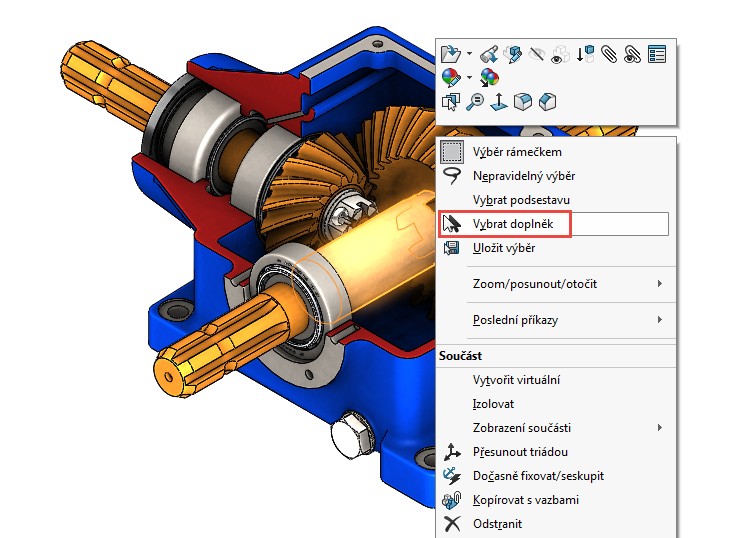The height and width of the screenshot is (538, 750).
Task: Click the rounded Fillet cube icon
Action: (522, 101)
